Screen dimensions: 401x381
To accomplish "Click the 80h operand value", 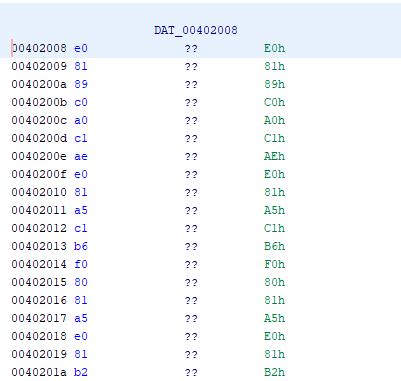I will (x=274, y=282).
